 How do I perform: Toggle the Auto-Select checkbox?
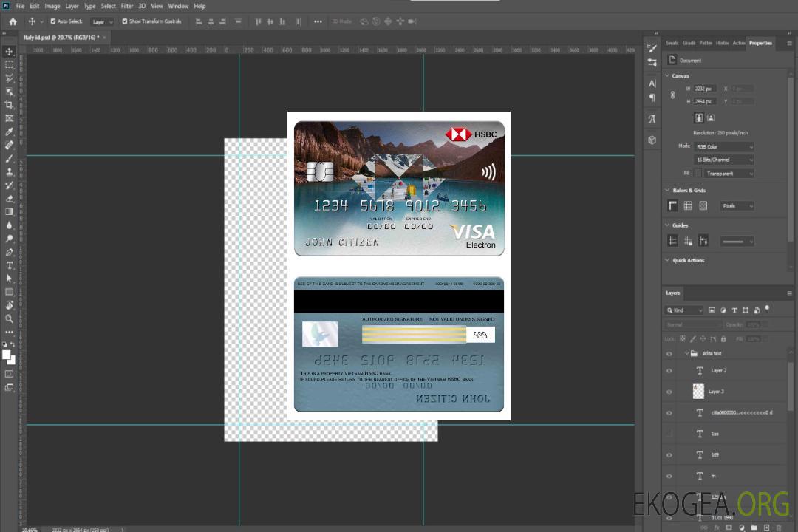pyautogui.click(x=53, y=21)
